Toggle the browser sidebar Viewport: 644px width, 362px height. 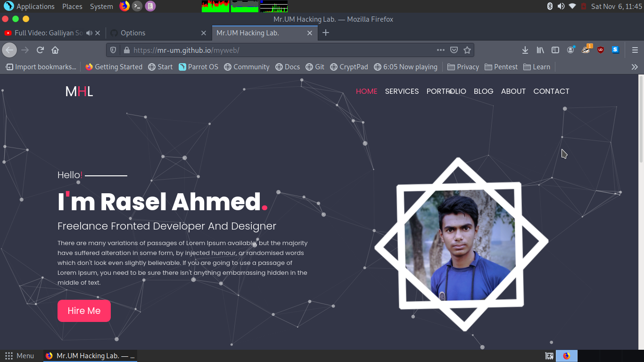[x=555, y=50]
